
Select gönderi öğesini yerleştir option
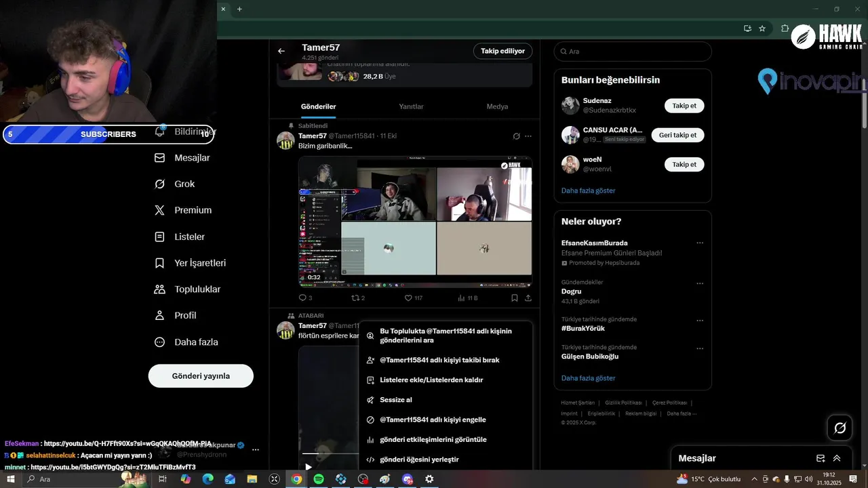click(x=446, y=460)
